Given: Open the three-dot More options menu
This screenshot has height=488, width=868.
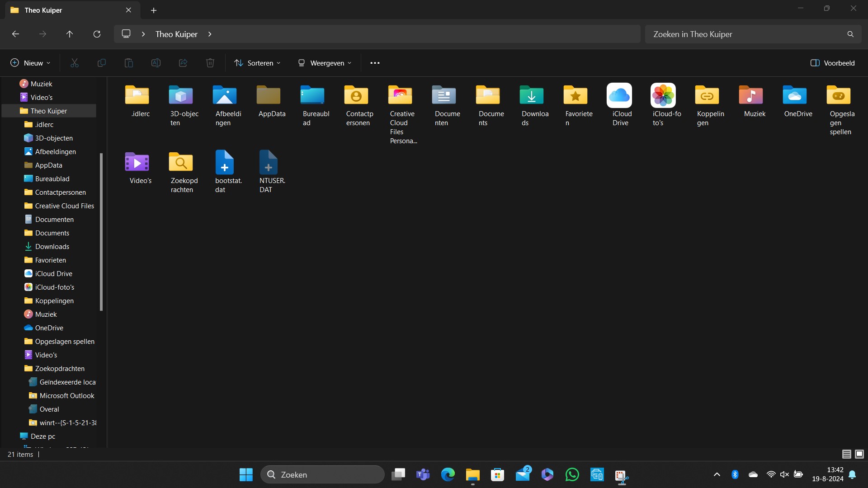Looking at the screenshot, I should (375, 63).
